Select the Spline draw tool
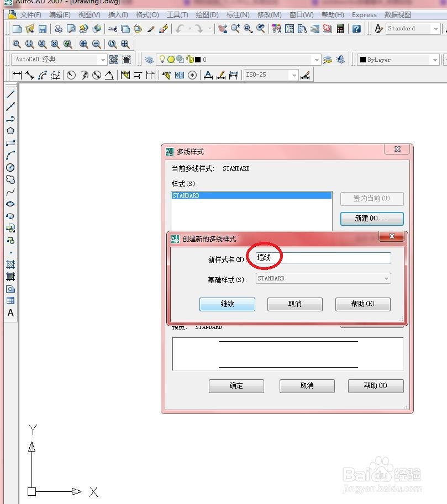The height and width of the screenshot is (504, 447). (x=10, y=192)
